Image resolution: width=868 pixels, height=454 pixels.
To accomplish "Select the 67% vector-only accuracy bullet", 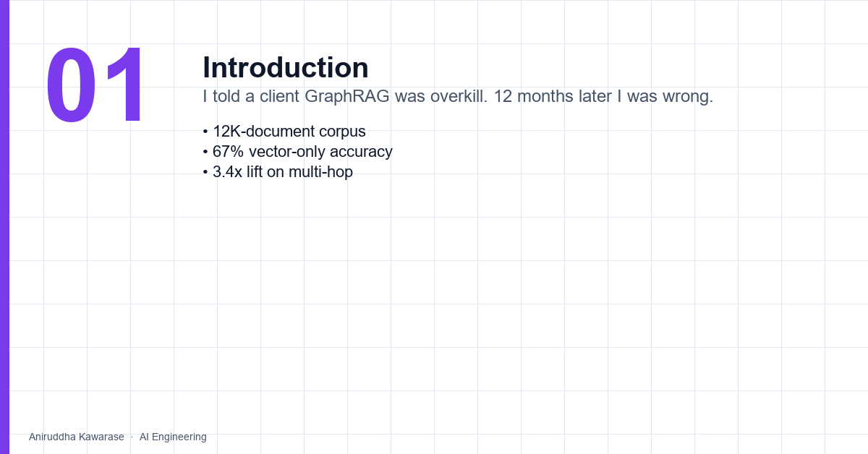I will click(x=297, y=152).
